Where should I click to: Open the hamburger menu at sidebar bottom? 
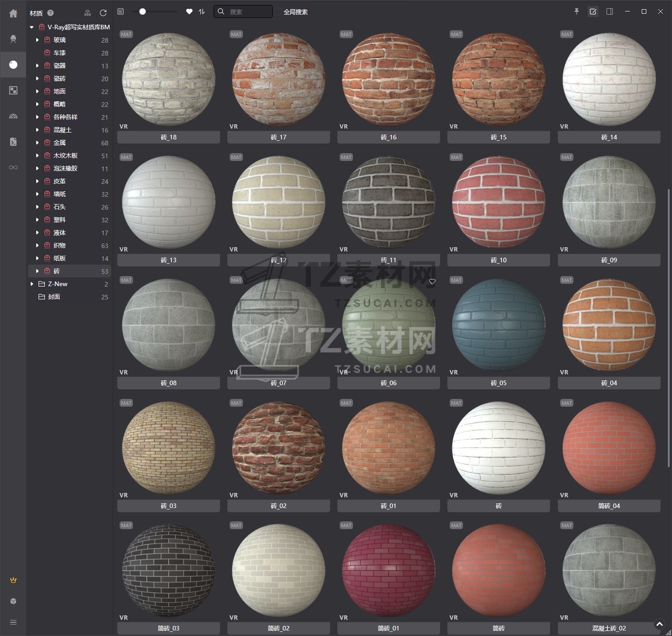[x=13, y=622]
